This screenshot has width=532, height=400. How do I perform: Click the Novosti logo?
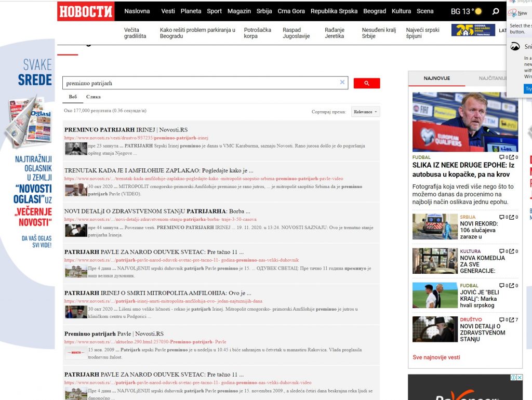(86, 11)
